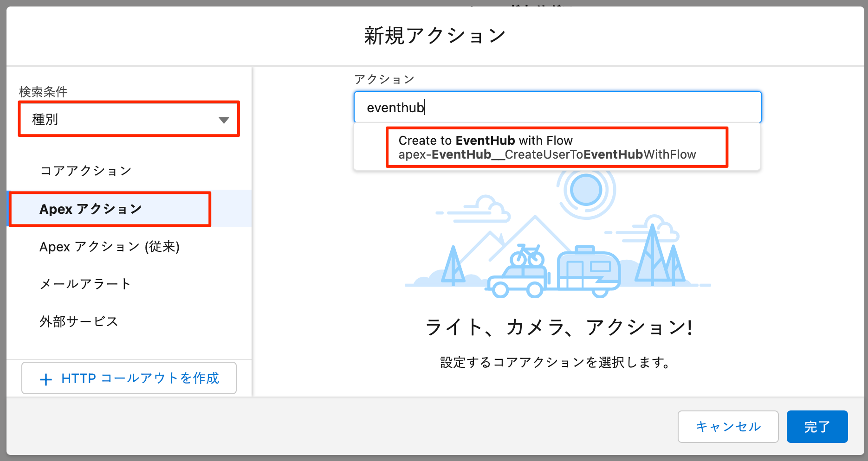Select Apex アクション category

click(x=130, y=209)
